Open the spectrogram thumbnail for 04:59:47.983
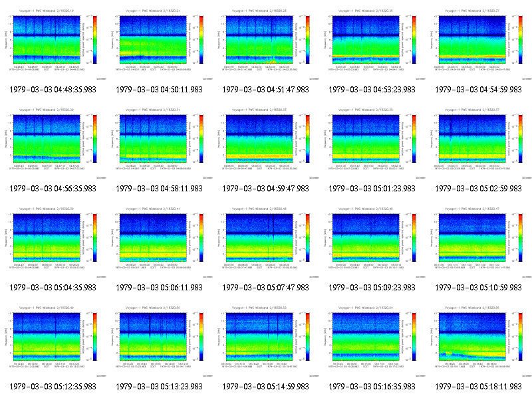532x396 pixels. tap(266, 143)
